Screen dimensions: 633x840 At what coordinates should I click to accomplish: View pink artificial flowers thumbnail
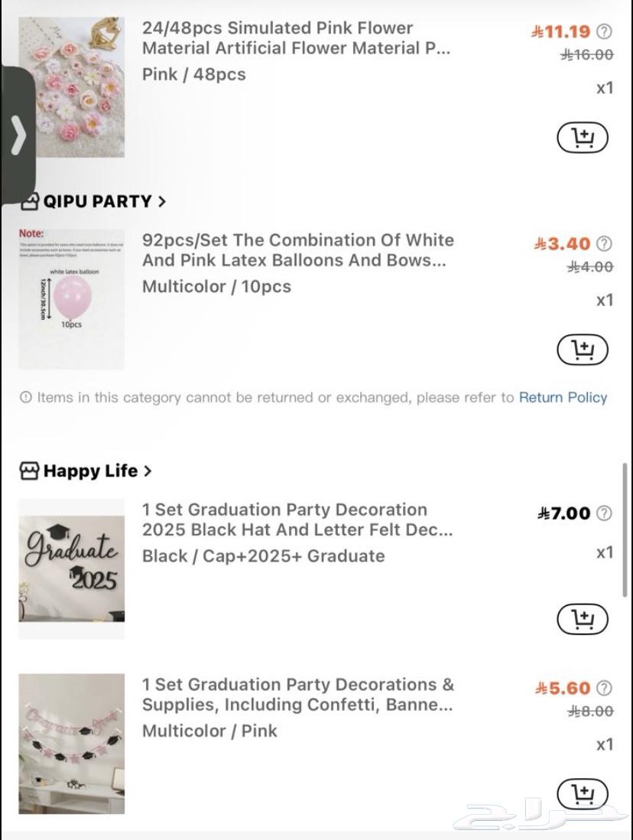(72, 87)
